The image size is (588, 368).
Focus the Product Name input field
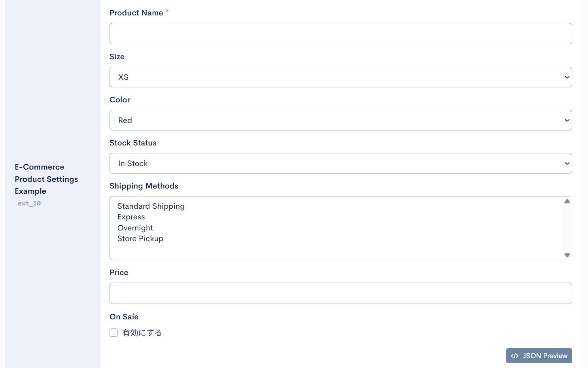340,34
